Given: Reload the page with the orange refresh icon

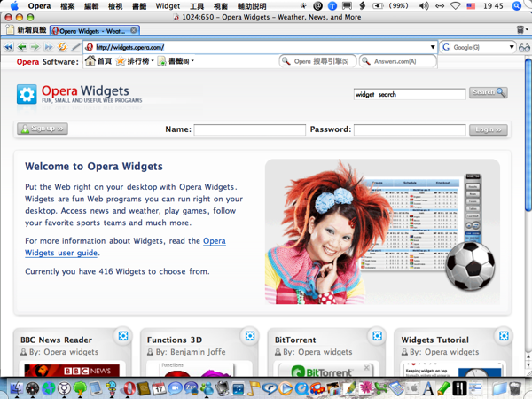Looking at the screenshot, I should (x=62, y=47).
